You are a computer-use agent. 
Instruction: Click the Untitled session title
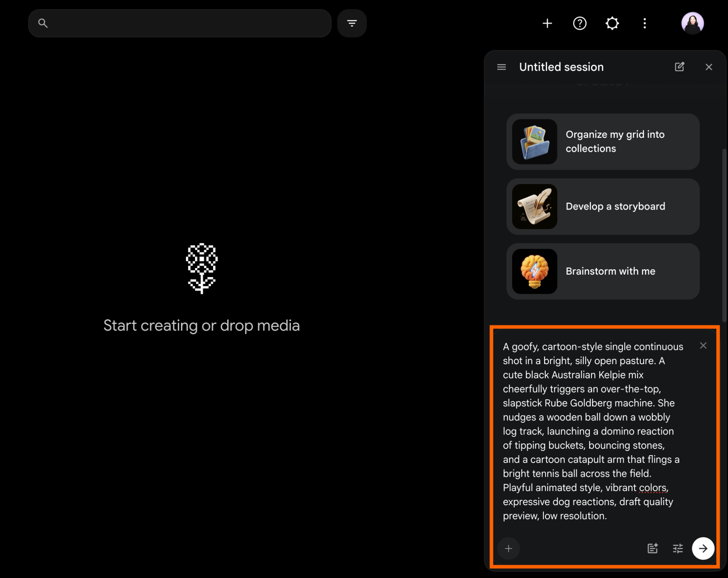click(561, 67)
